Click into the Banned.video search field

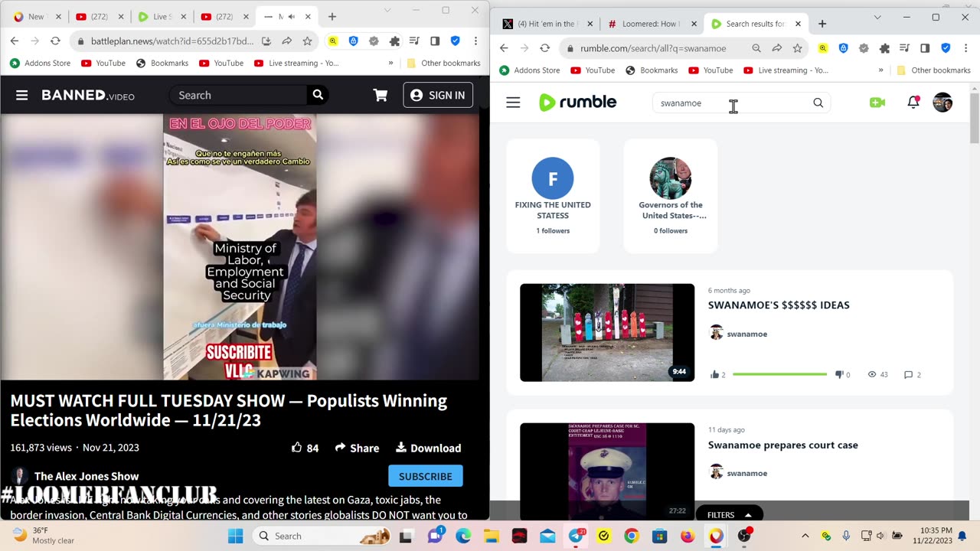tap(239, 95)
